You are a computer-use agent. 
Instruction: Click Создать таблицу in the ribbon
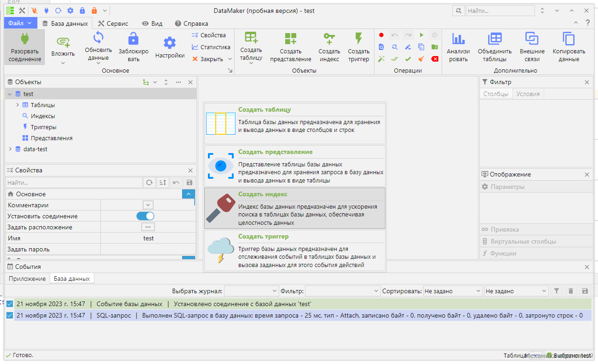point(251,47)
